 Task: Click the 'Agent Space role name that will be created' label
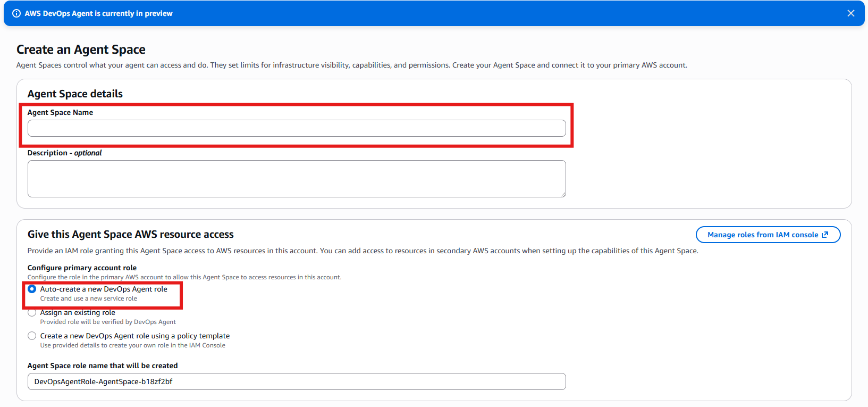click(103, 366)
